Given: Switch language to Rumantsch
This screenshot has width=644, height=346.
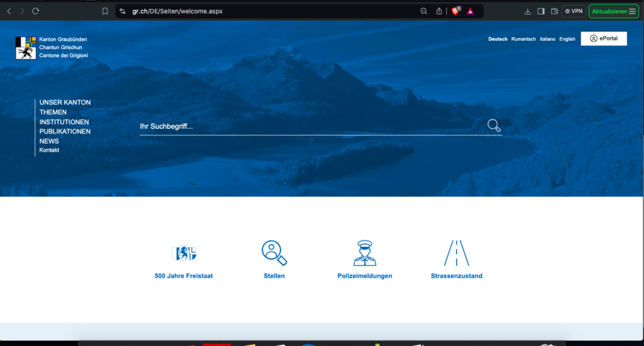Looking at the screenshot, I should point(523,39).
